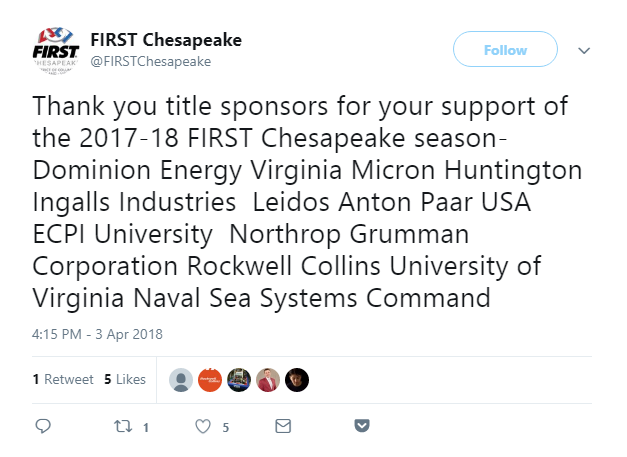This screenshot has width=627, height=457.
Task: View the dark avatar liker profile
Action: (297, 379)
